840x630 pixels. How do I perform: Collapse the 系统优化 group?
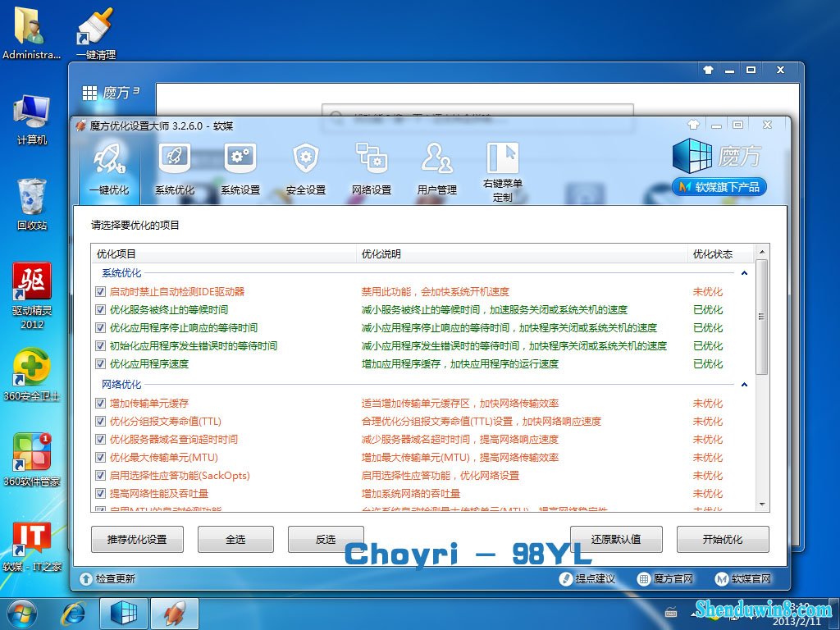744,273
